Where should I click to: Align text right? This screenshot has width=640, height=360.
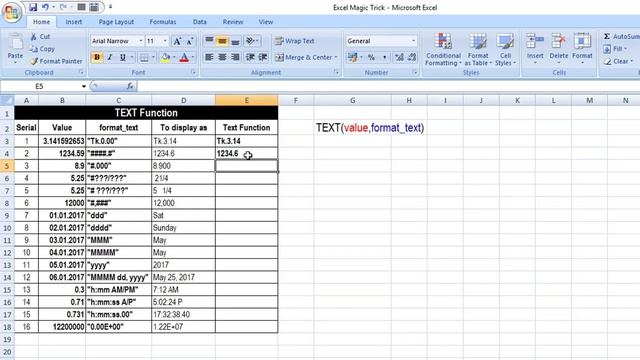pyautogui.click(x=235, y=58)
